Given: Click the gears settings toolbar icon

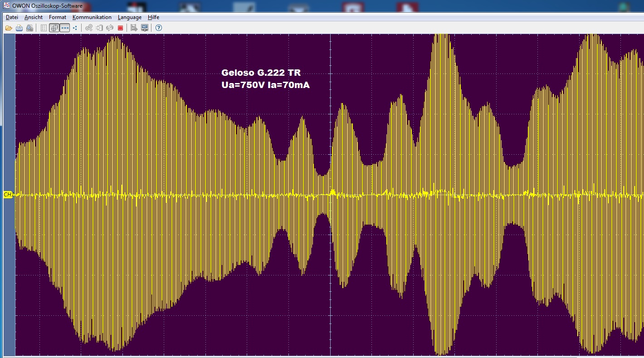Looking at the screenshot, I should pyautogui.click(x=89, y=28).
